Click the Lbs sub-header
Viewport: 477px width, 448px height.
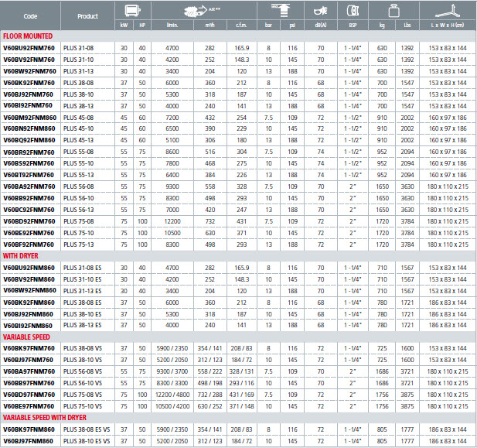[x=407, y=26]
